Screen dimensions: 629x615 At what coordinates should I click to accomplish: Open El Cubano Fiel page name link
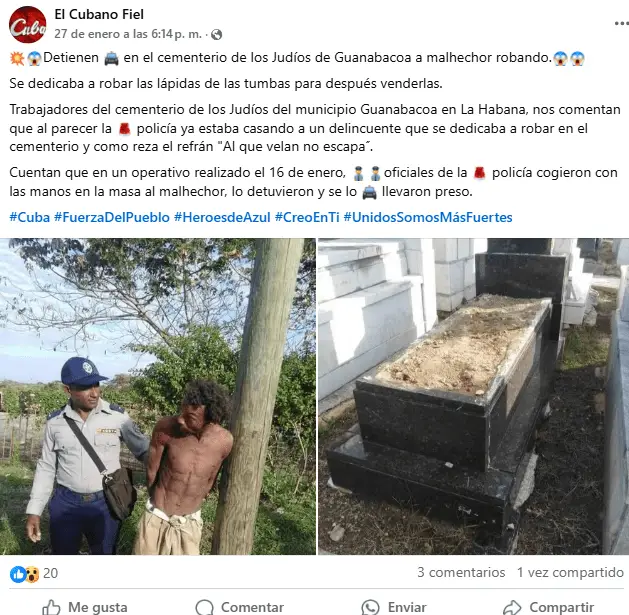tap(99, 14)
